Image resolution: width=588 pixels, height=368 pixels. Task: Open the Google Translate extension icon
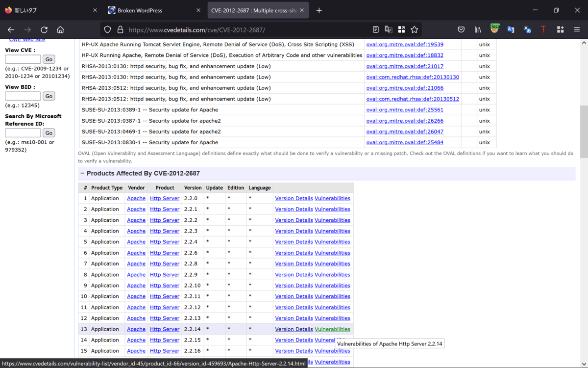tap(511, 29)
